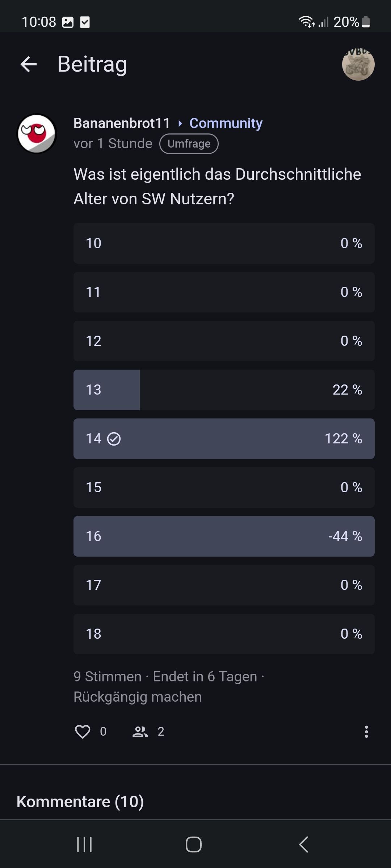Select poll option 10

224,243
